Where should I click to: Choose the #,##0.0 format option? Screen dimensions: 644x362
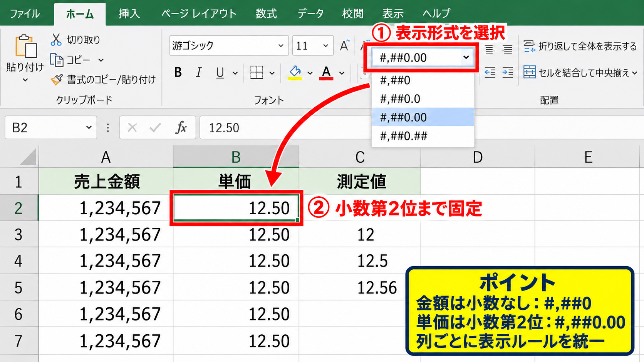tap(423, 99)
